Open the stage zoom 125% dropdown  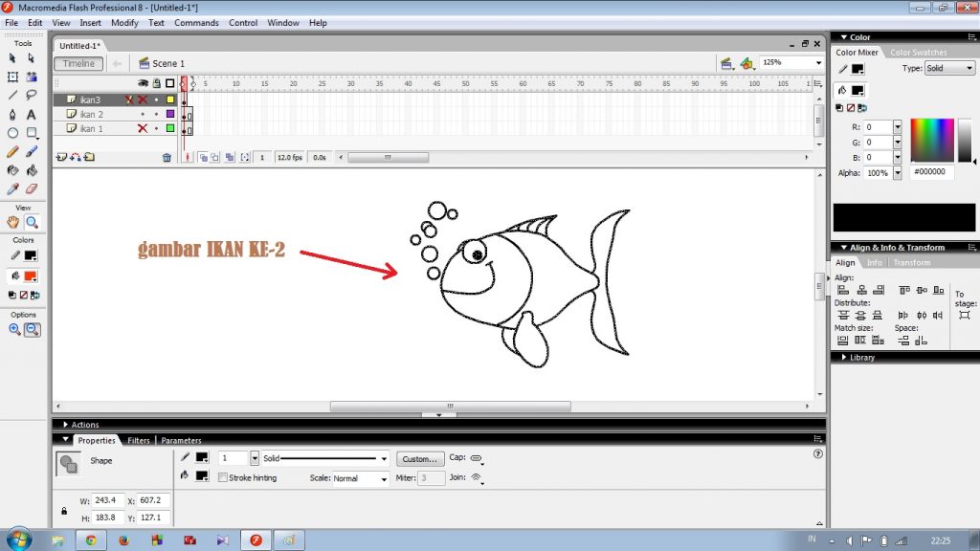[x=818, y=63]
